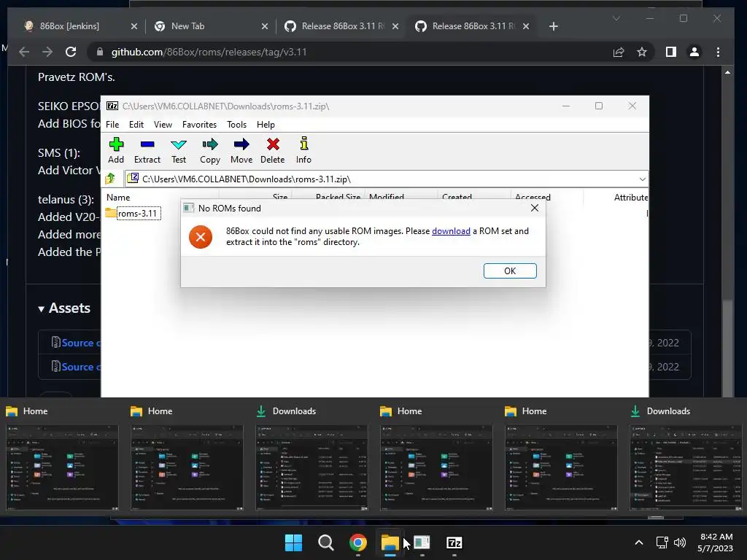Go forward in Chrome

point(47,52)
